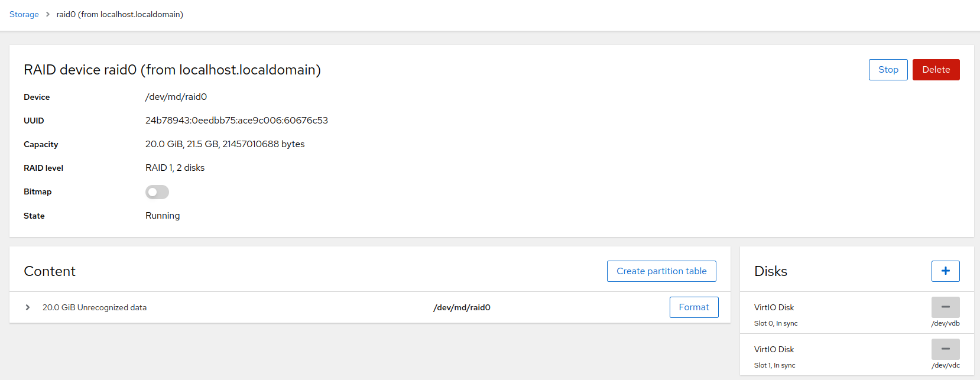Viewport: 980px width, 380px height.
Task: Go back to the Storage page
Action: pos(24,14)
